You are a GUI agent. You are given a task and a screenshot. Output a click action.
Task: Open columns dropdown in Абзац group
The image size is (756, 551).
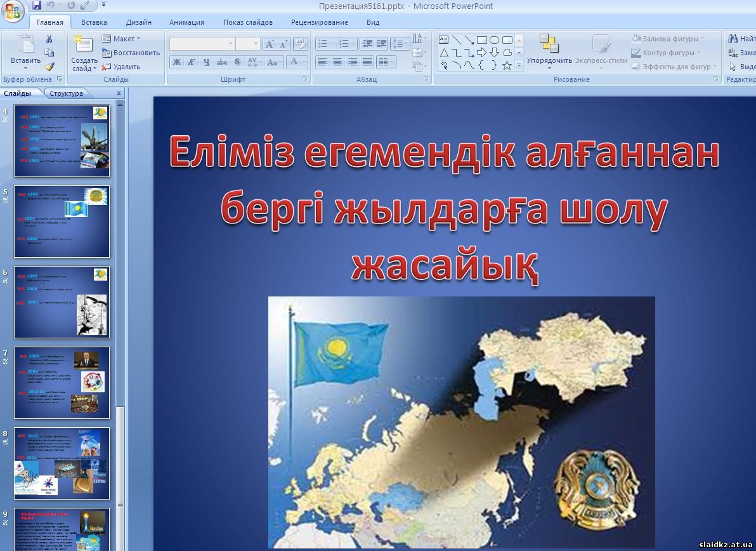pyautogui.click(x=386, y=62)
